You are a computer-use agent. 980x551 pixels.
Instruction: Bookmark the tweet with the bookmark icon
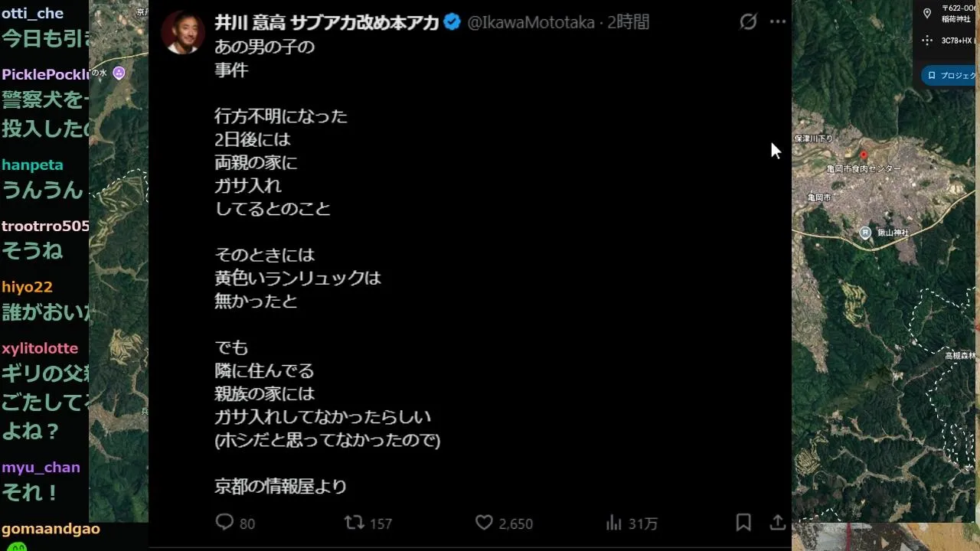743,523
